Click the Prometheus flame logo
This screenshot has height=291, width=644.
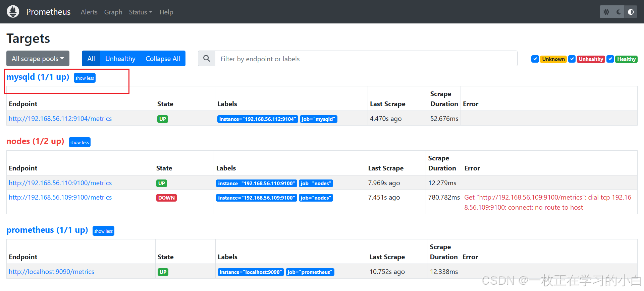(13, 12)
